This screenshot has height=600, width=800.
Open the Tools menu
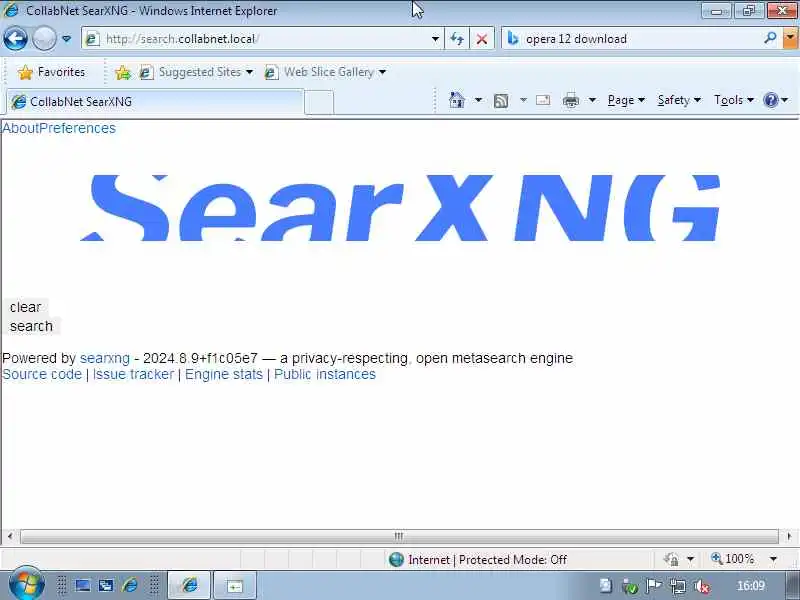click(734, 100)
